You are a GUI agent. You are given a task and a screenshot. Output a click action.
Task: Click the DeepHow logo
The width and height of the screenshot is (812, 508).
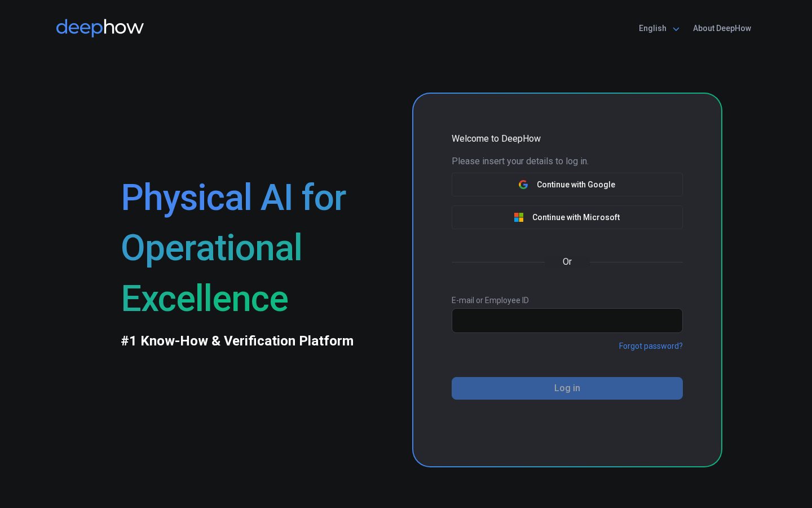pyautogui.click(x=100, y=28)
